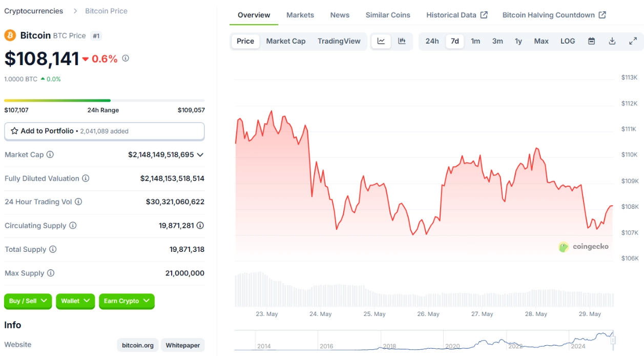This screenshot has width=644, height=356.
Task: Click the $108,141 price value
Action: 42,58
